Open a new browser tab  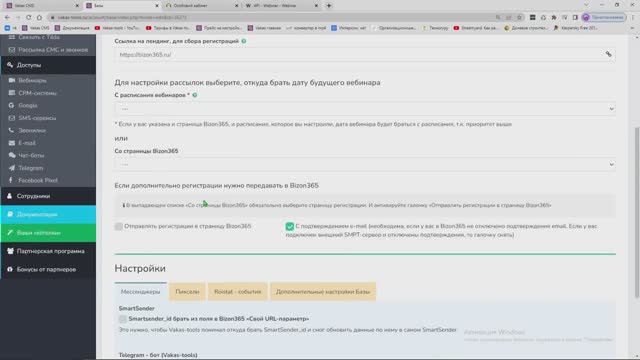(x=329, y=6)
